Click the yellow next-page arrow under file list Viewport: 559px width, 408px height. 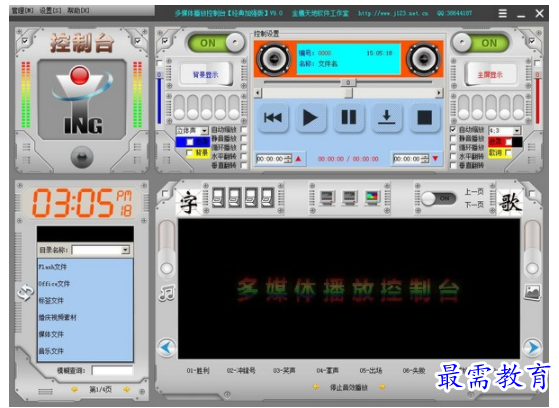(126, 389)
